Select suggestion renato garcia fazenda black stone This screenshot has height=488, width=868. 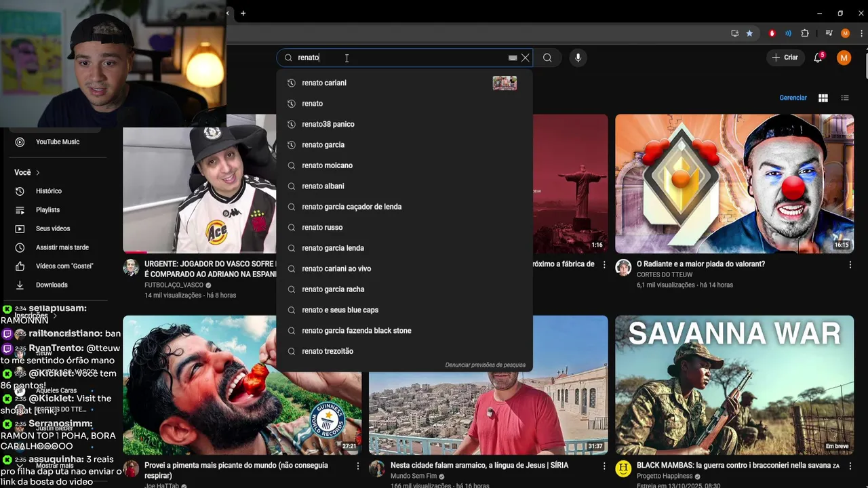[x=404, y=331]
